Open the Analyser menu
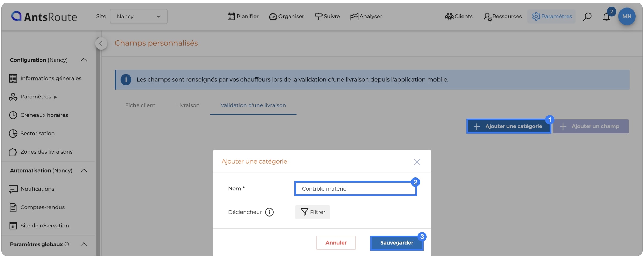This screenshot has height=258, width=644. click(366, 16)
